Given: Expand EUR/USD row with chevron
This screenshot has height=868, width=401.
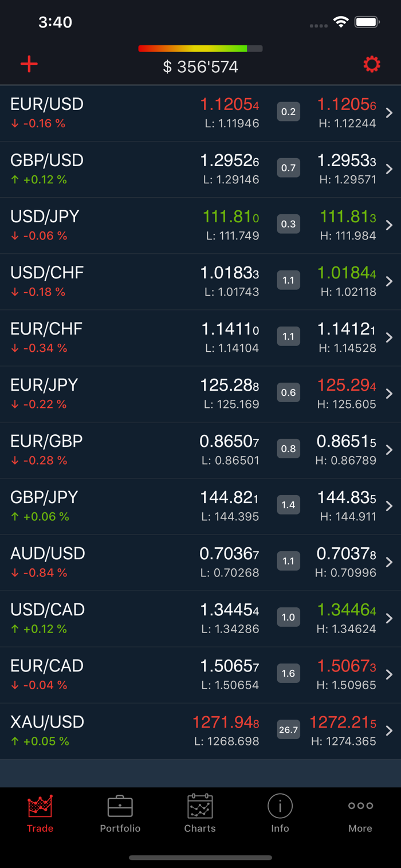Looking at the screenshot, I should (390, 113).
